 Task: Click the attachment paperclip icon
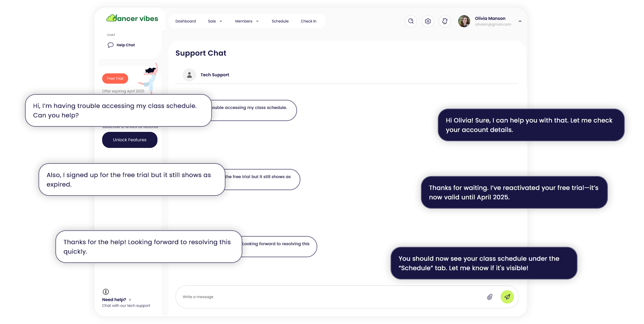[489, 297]
